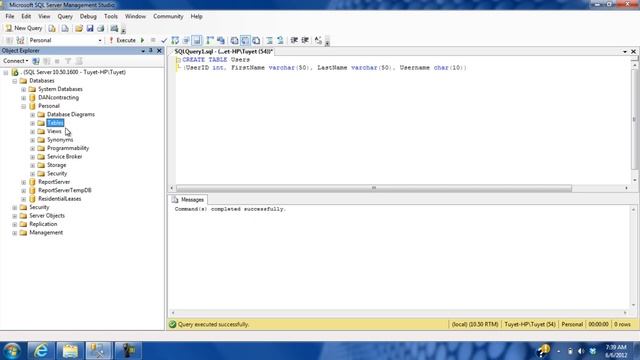
Task: Launch Internet Explorer from the taskbar
Action: (x=41, y=351)
